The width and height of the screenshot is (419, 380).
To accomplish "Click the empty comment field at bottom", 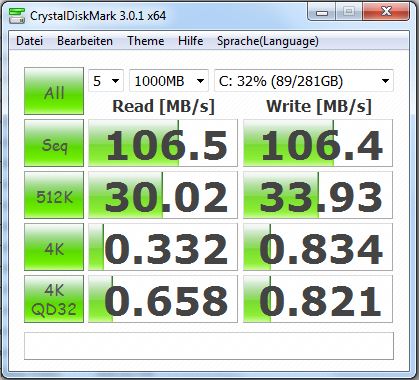I will click(x=209, y=346).
